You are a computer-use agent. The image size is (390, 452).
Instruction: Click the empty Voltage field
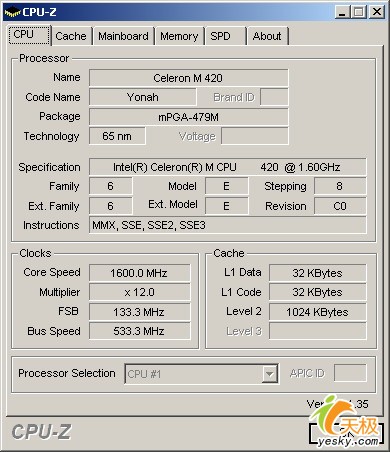pos(255,136)
